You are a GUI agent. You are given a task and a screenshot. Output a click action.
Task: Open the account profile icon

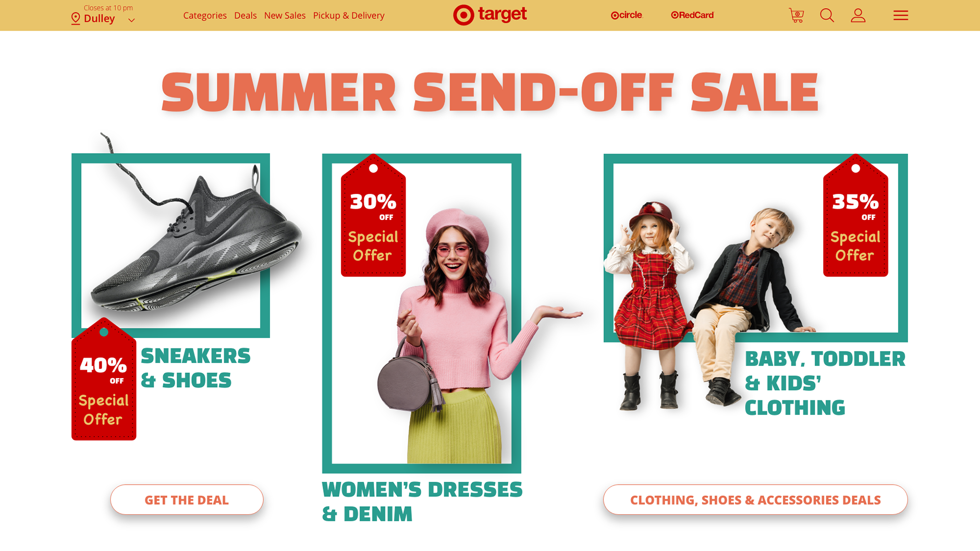point(858,15)
